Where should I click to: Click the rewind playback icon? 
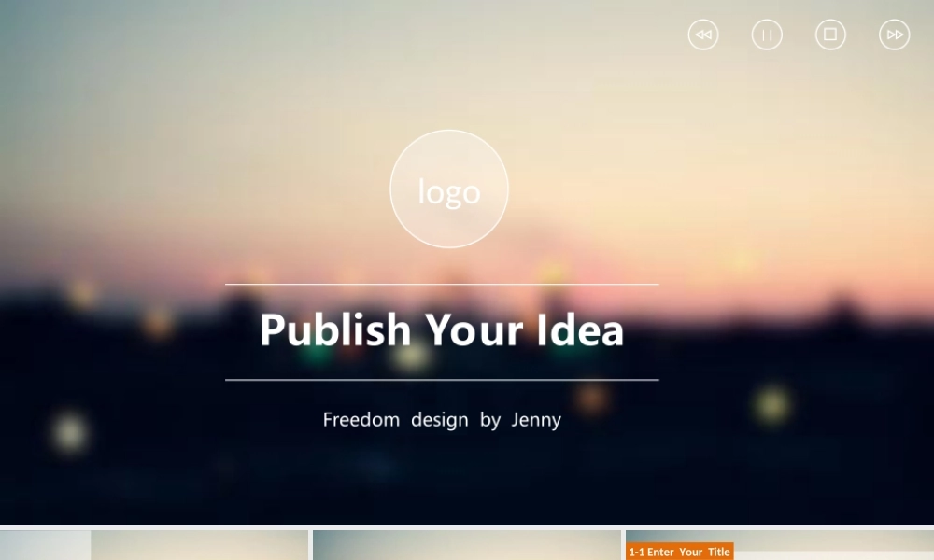tap(703, 35)
